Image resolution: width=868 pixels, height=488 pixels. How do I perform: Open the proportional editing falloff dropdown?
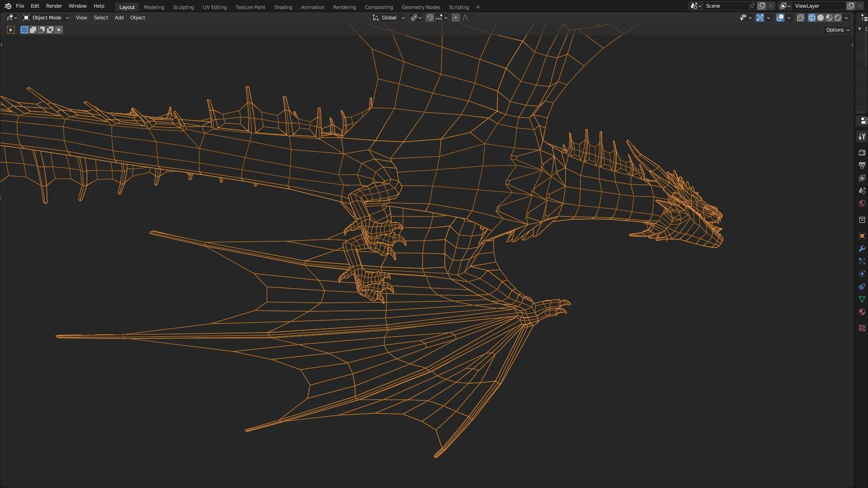tap(467, 18)
